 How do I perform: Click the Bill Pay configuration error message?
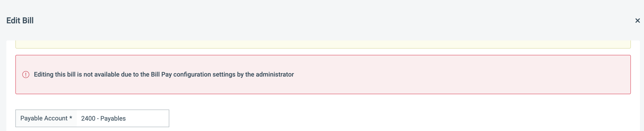tap(164, 74)
